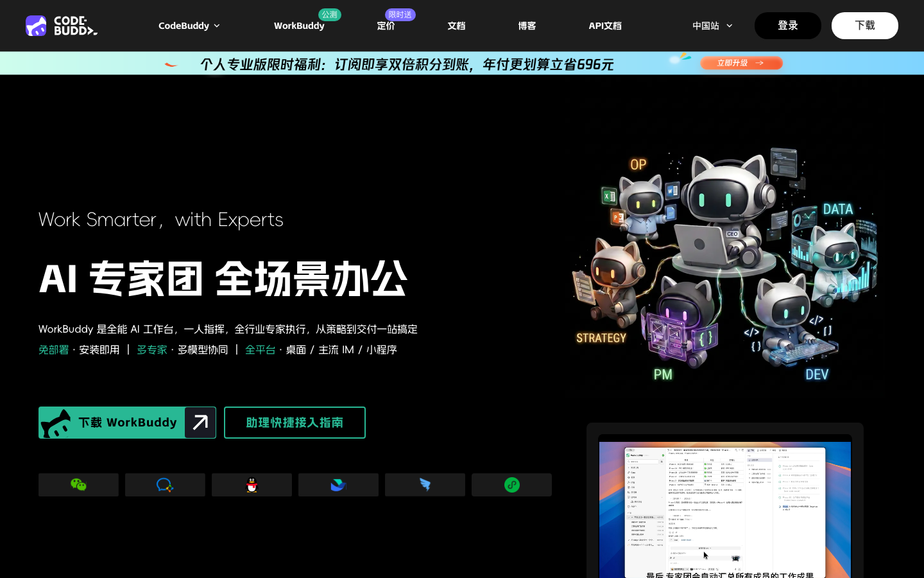Select the DingTalk platform icon

pos(425,485)
